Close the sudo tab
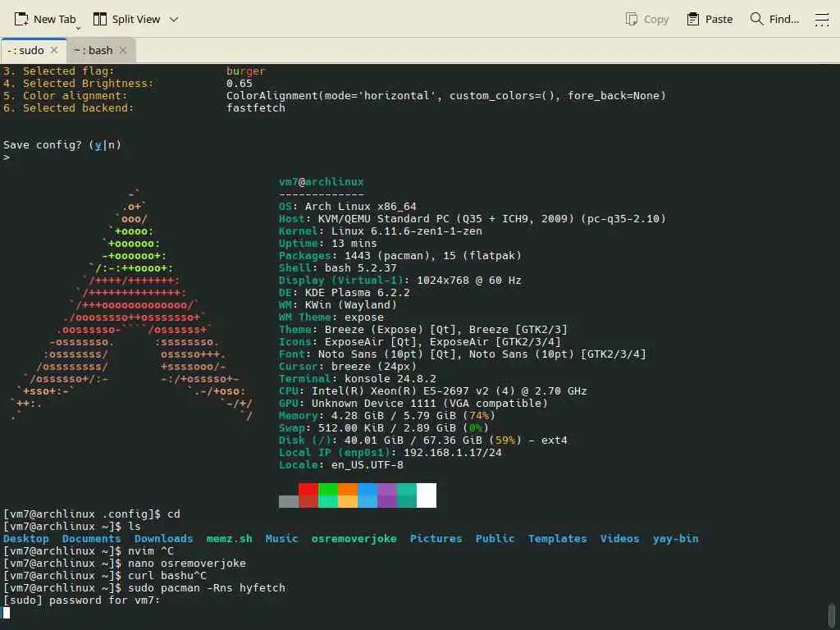The width and height of the screenshot is (840, 630). (x=54, y=50)
